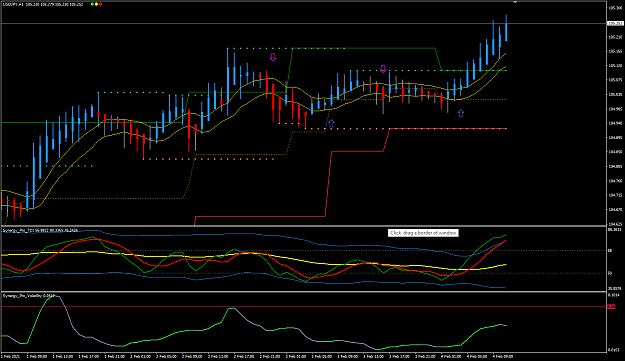
Task: Click the red level value tag on volatility scale
Action: tap(611, 306)
